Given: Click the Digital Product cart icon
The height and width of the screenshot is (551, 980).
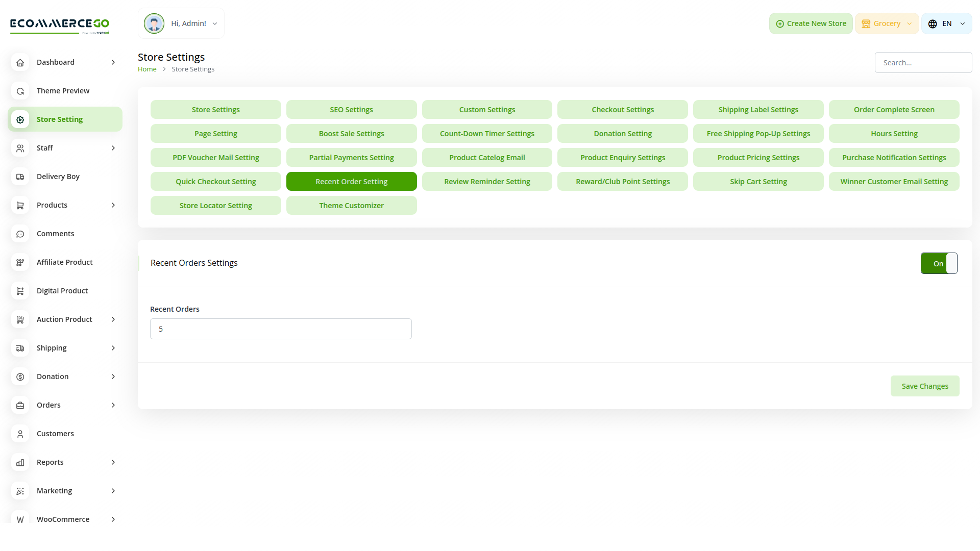Looking at the screenshot, I should tap(20, 291).
